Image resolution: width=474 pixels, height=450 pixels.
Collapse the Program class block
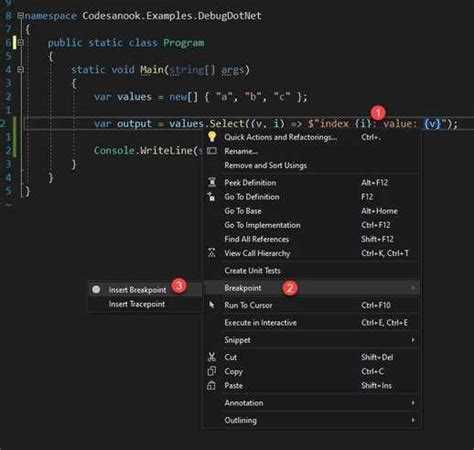20,42
